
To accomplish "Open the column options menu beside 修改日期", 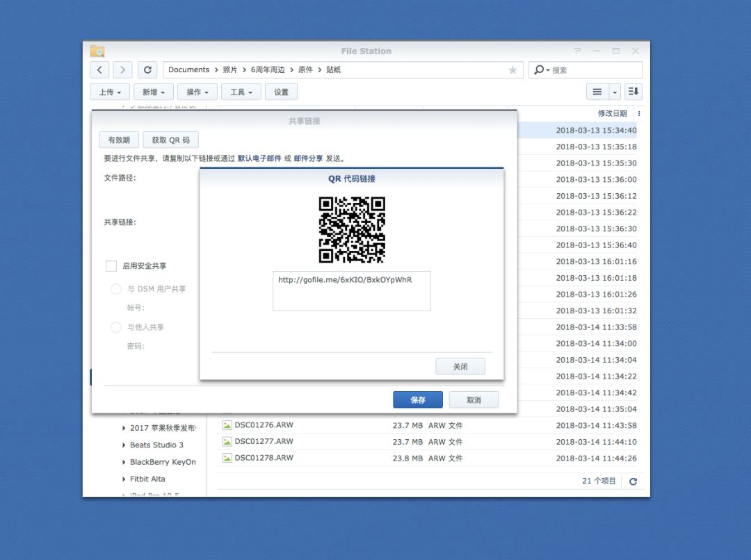I will pyautogui.click(x=639, y=113).
